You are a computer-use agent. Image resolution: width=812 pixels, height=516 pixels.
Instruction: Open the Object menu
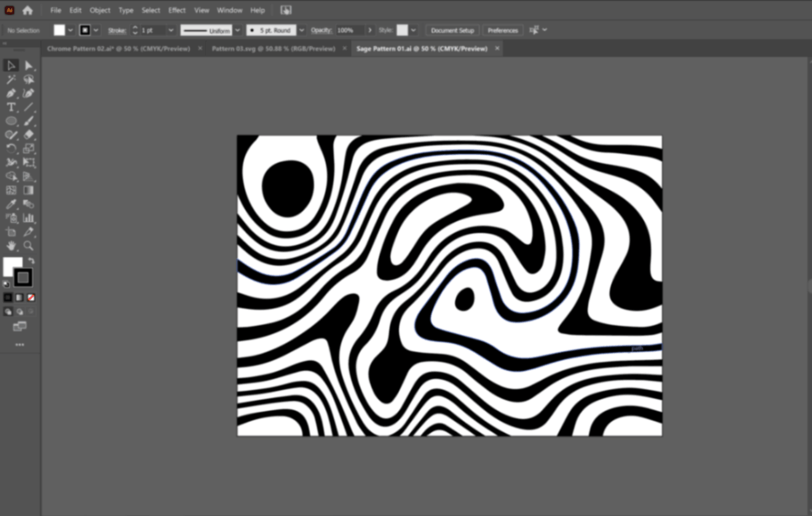pyautogui.click(x=100, y=10)
